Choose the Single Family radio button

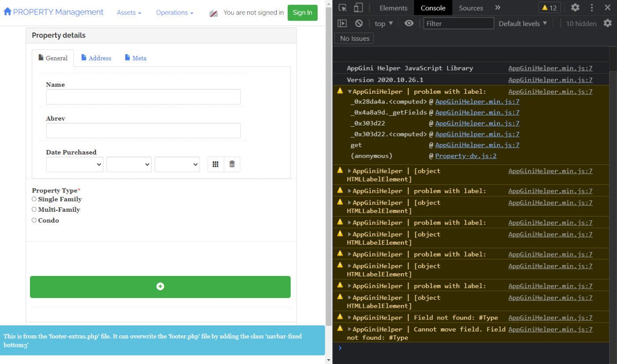pos(34,199)
